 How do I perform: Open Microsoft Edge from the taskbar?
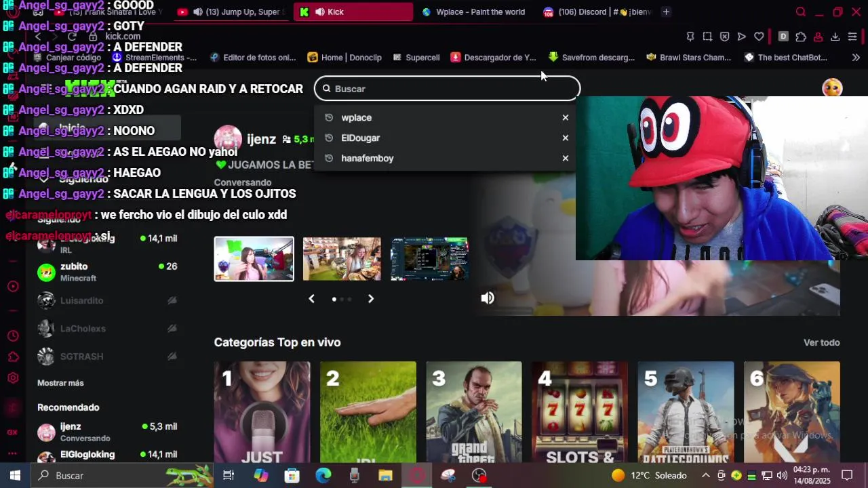[323, 475]
